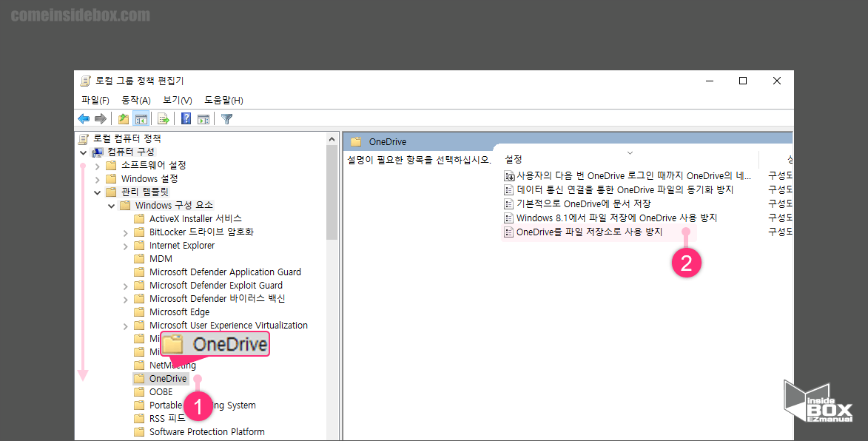Click the folder icon beside Microsoft Edge
The image size is (868, 441).
coord(140,312)
